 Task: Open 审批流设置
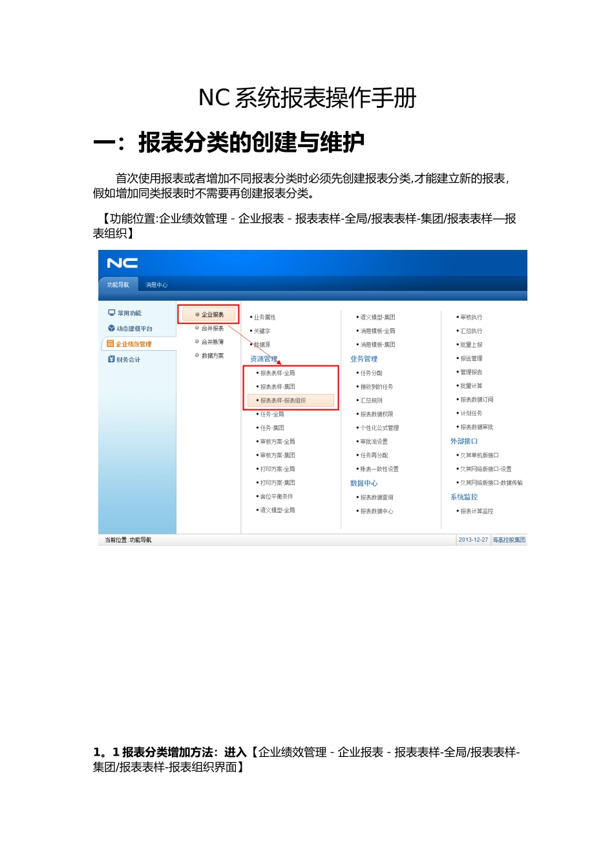coord(374,442)
